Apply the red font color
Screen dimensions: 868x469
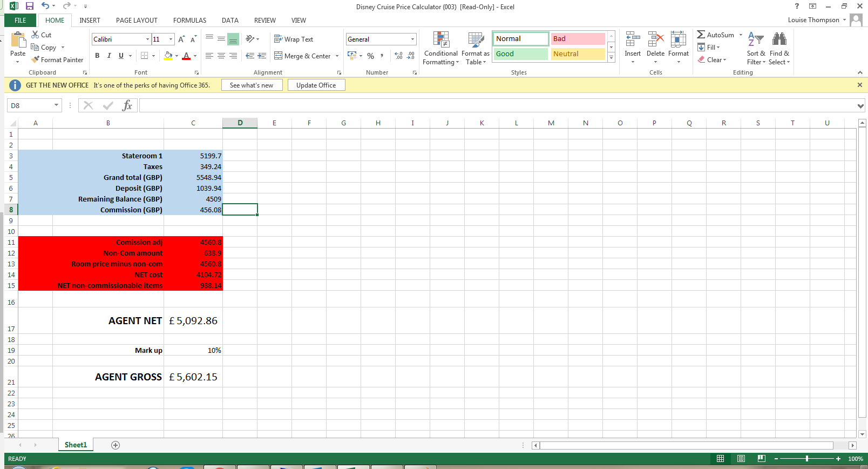click(186, 56)
